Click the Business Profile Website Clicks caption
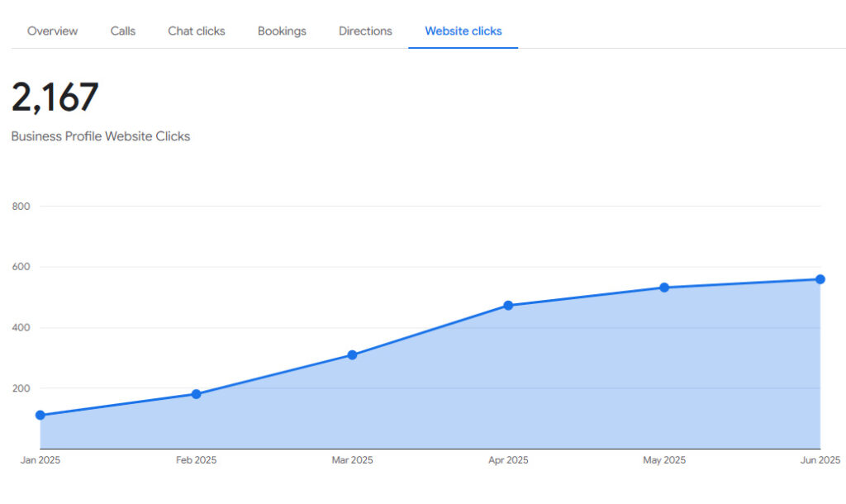The height and width of the screenshot is (504, 846). tap(101, 136)
